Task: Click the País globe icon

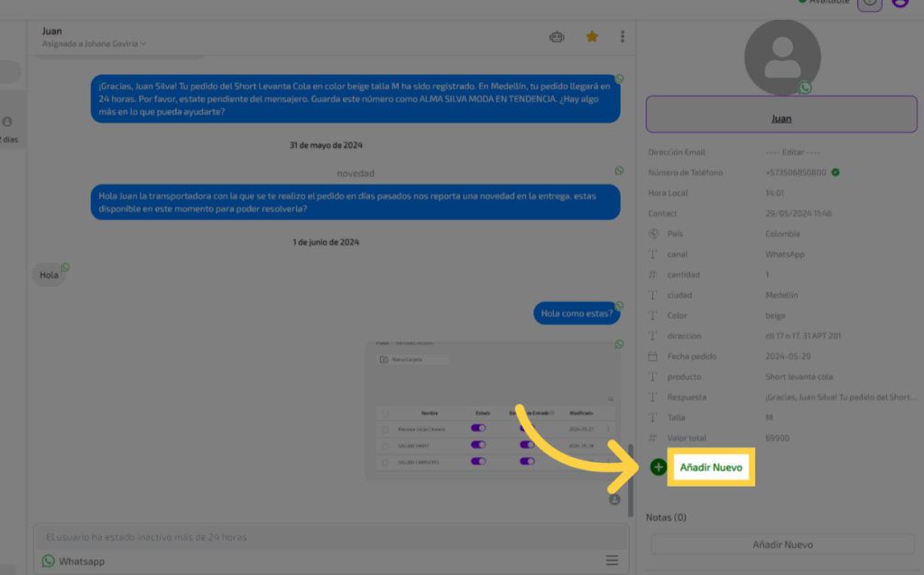Action: 654,235
